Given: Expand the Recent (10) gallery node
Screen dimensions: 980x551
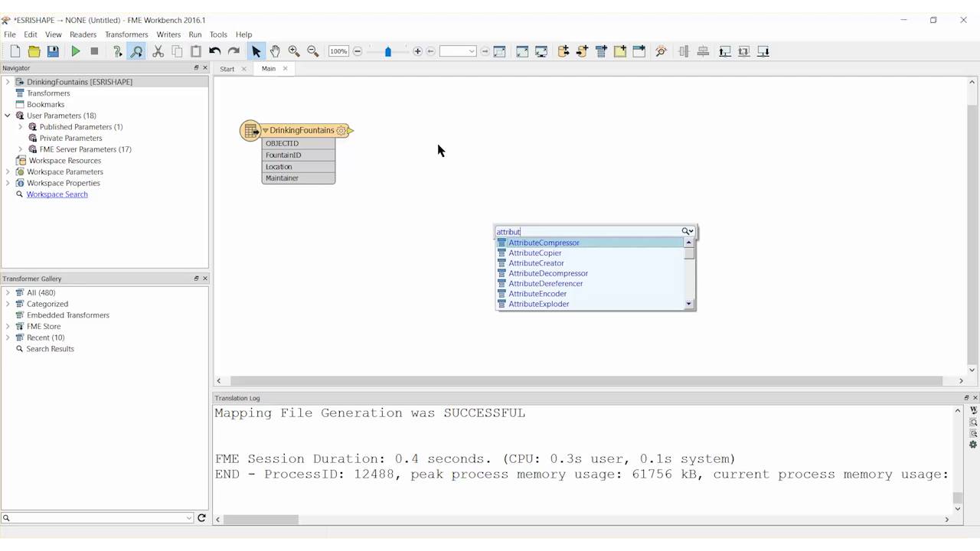Looking at the screenshot, I should [x=8, y=337].
